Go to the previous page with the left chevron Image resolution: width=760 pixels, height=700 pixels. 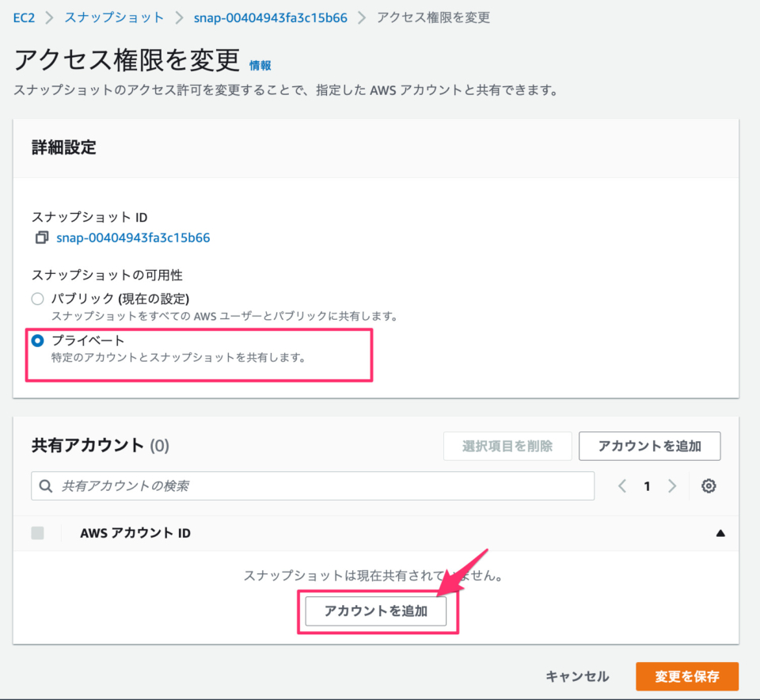pyautogui.click(x=623, y=485)
